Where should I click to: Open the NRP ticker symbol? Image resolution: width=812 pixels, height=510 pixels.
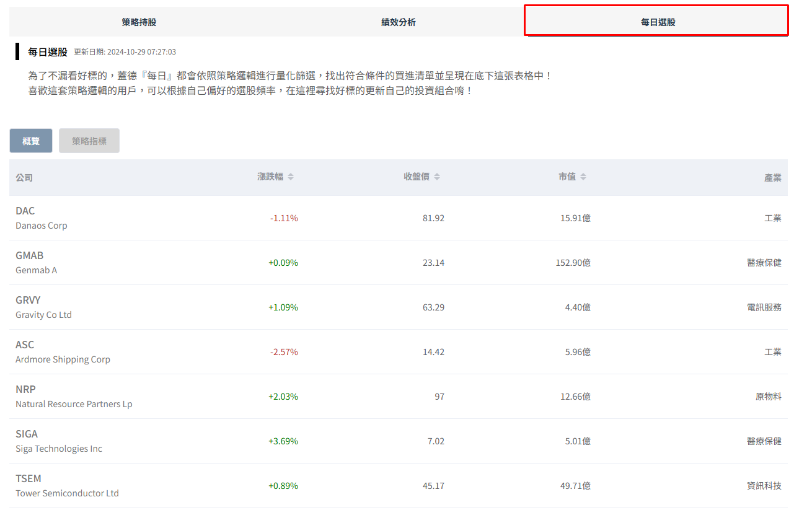tap(25, 389)
